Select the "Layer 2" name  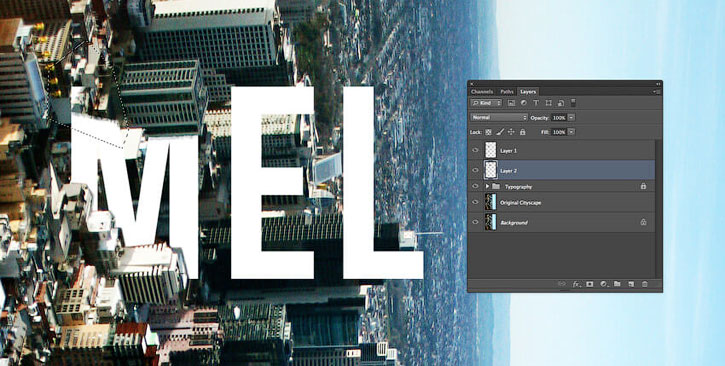coord(509,171)
